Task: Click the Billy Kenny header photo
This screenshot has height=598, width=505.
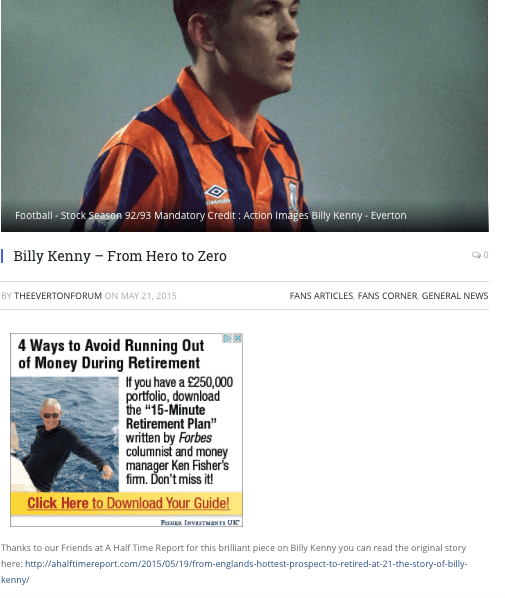Action: (244, 116)
